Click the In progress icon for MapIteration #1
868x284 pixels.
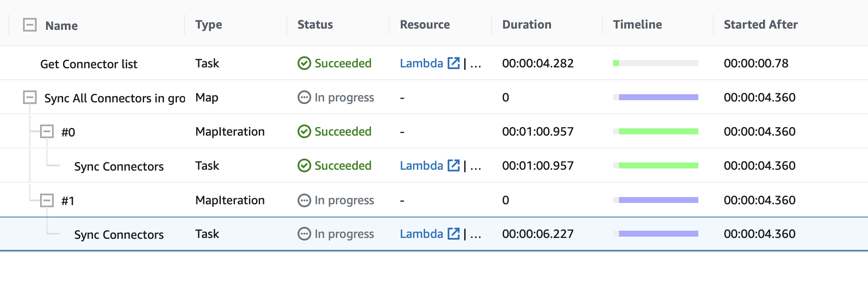[304, 200]
